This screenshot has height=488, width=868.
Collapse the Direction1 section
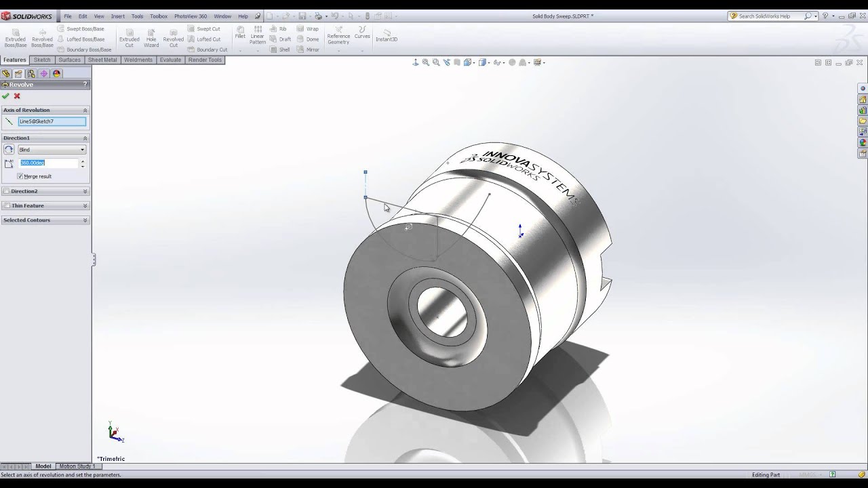coord(85,138)
